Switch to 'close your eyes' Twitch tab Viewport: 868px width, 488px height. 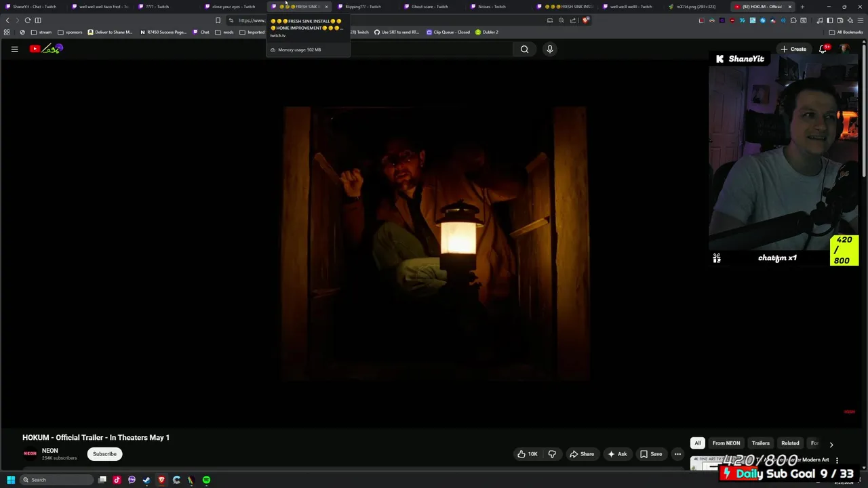(x=233, y=7)
